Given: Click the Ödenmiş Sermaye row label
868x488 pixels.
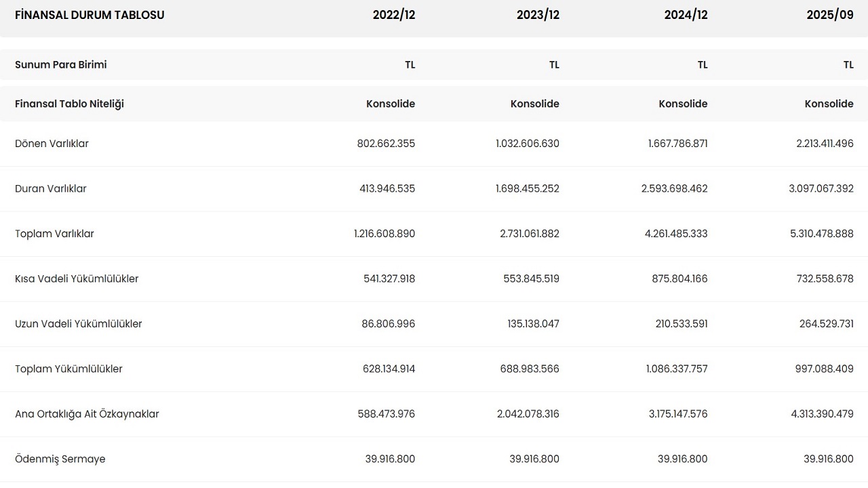Looking at the screenshot, I should 60,460.
